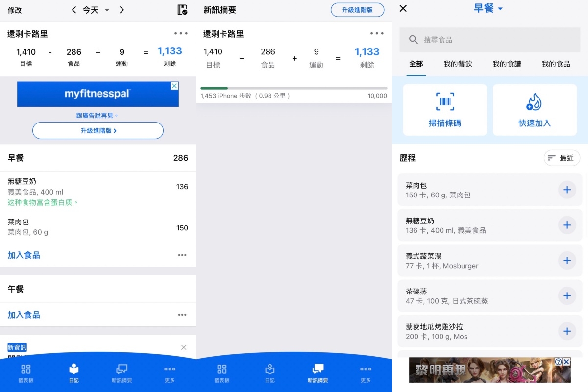Go to the next day arrow
588x392 pixels.
(122, 10)
